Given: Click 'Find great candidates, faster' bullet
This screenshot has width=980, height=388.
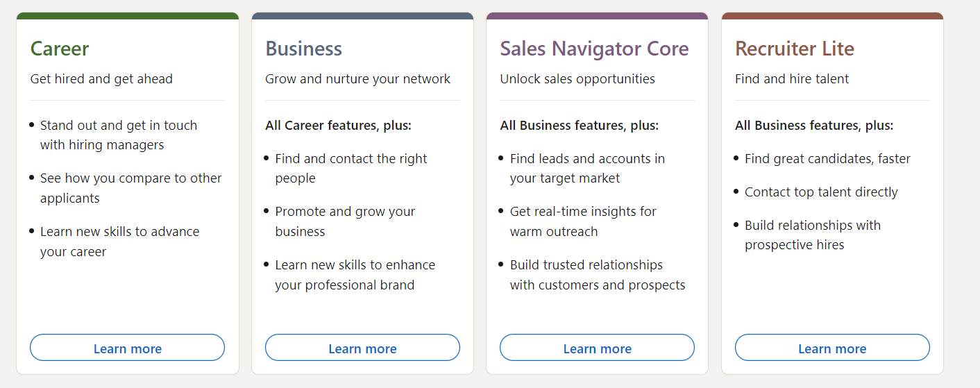Looking at the screenshot, I should [827, 159].
